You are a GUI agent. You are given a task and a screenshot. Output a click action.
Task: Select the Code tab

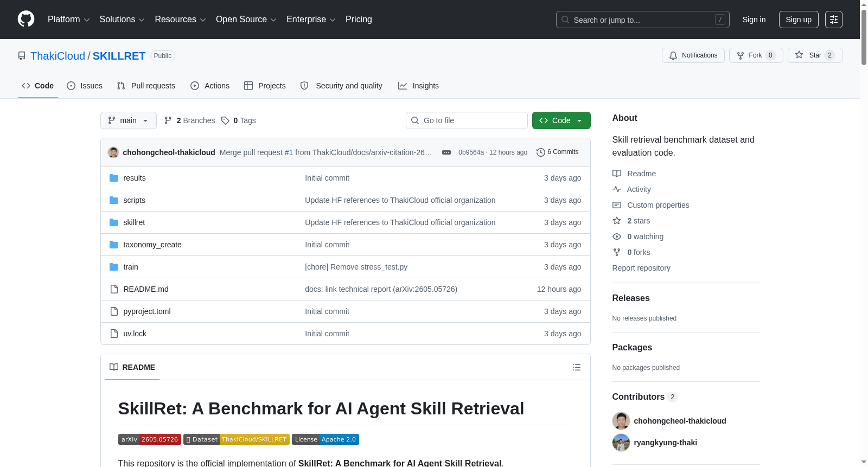(x=38, y=86)
